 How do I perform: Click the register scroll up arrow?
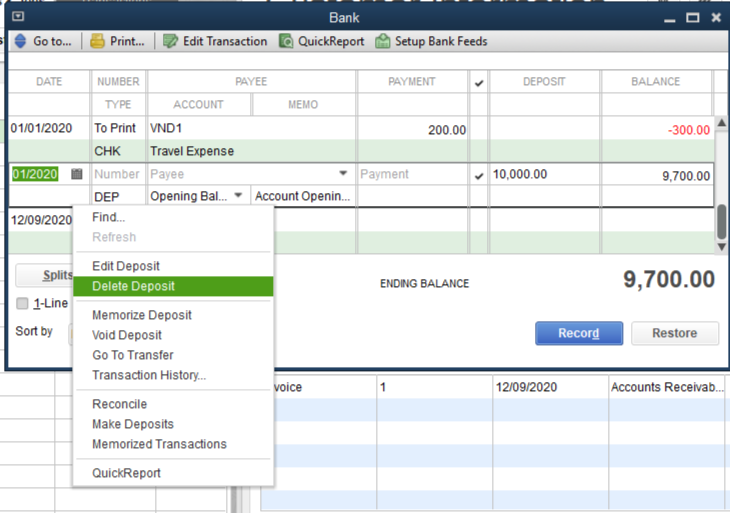tap(721, 123)
